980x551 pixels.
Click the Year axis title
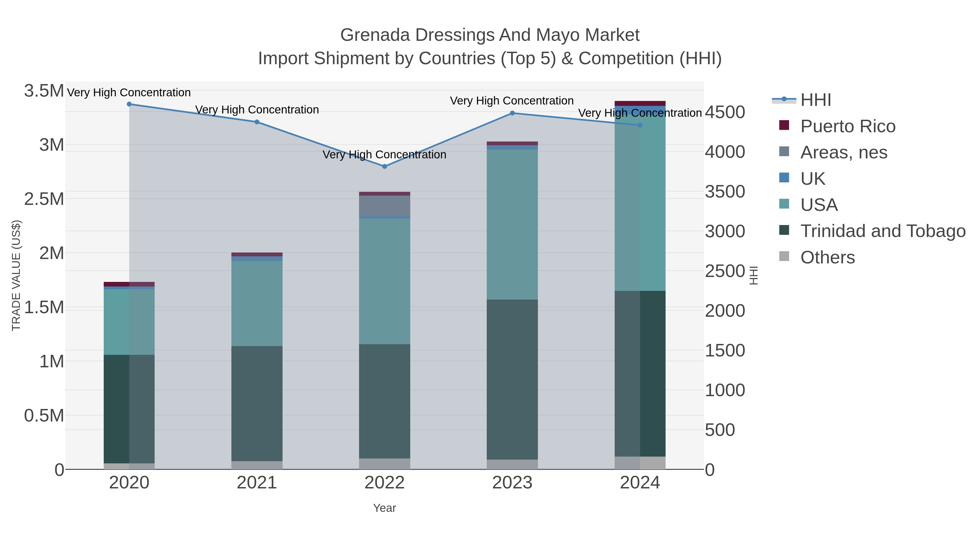385,508
